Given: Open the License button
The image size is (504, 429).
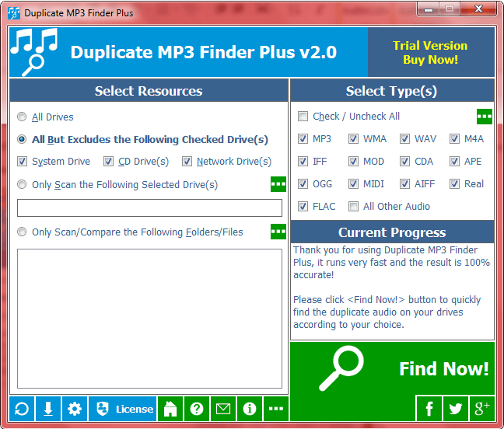Looking at the screenshot, I should [x=122, y=409].
